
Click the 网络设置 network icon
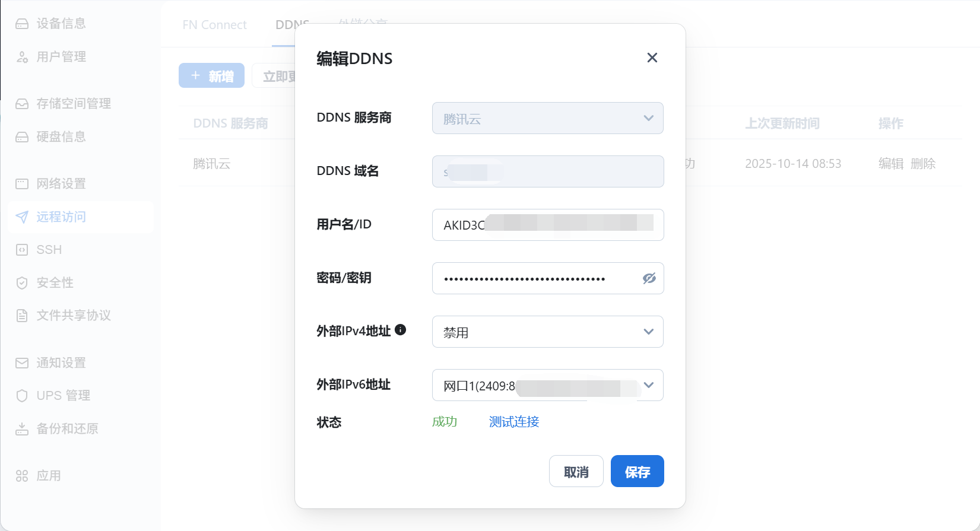22,184
